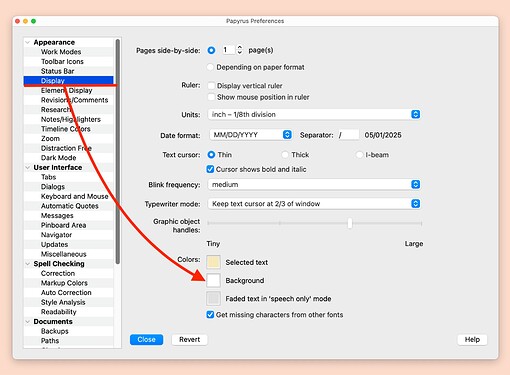Screen dimensions: 510x375
Task: Open the Units dropdown
Action: pos(314,114)
